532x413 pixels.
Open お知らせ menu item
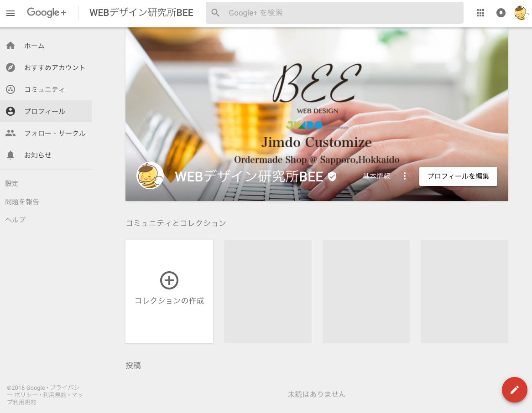pos(38,155)
